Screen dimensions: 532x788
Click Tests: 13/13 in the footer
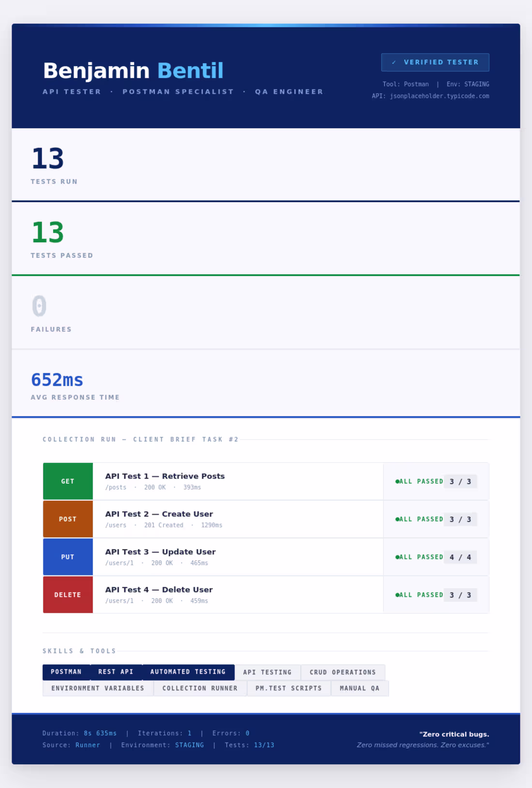point(250,745)
